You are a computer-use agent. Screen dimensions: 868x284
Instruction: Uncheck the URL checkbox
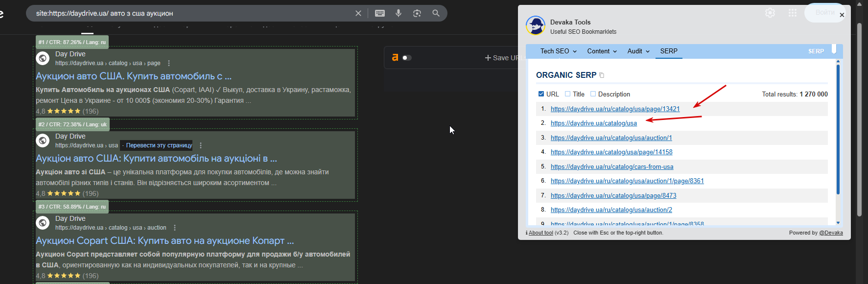(541, 94)
